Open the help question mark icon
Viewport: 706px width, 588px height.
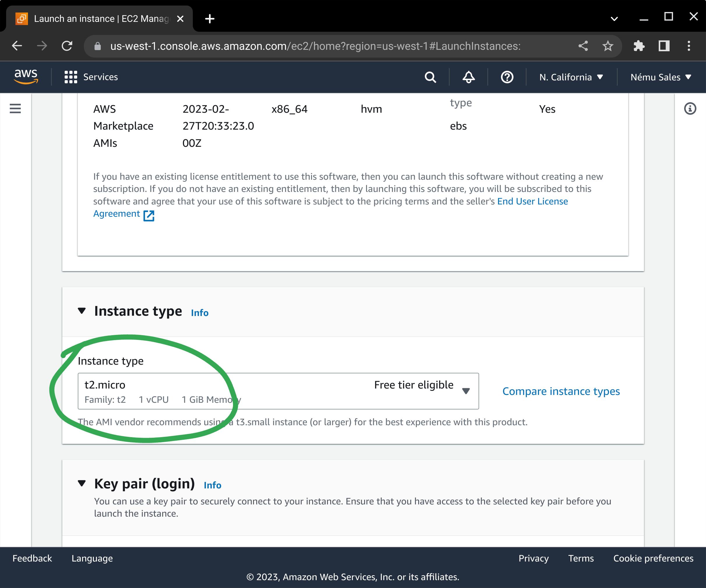pos(507,77)
